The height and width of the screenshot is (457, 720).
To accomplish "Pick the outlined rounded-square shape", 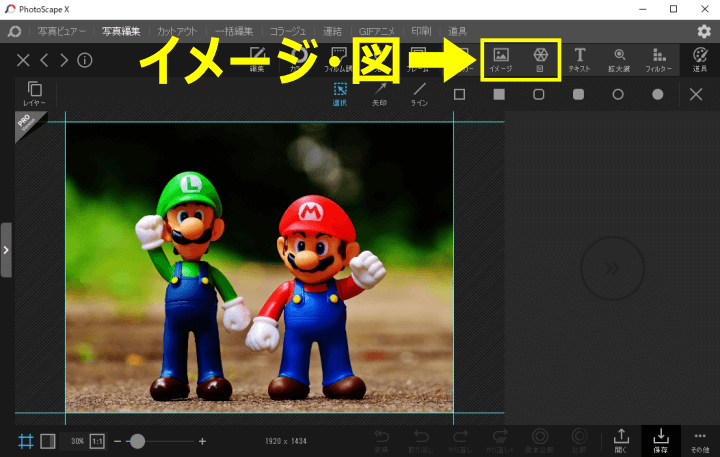I will coord(539,95).
